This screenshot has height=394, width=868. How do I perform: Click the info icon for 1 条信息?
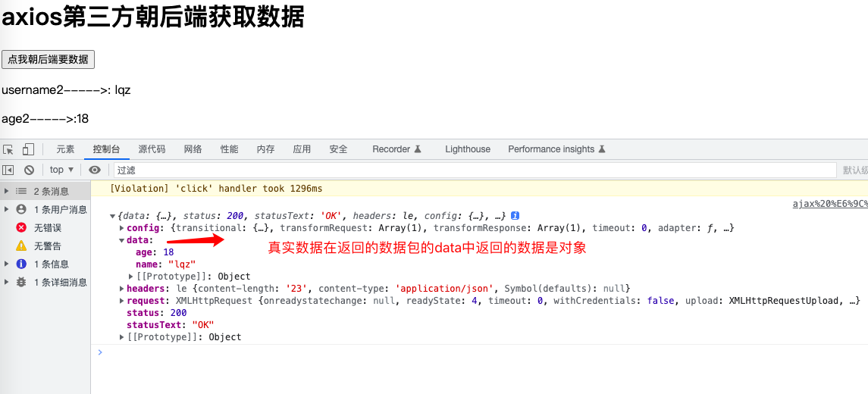(21, 264)
